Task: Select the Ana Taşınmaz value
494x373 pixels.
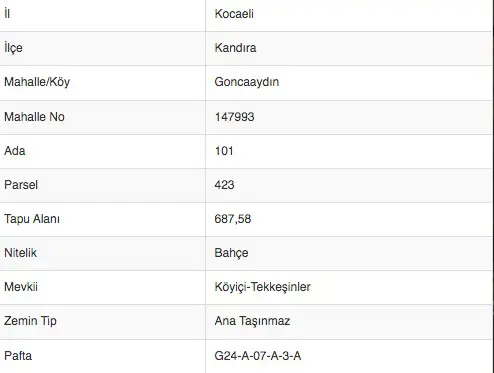Action: (x=252, y=321)
